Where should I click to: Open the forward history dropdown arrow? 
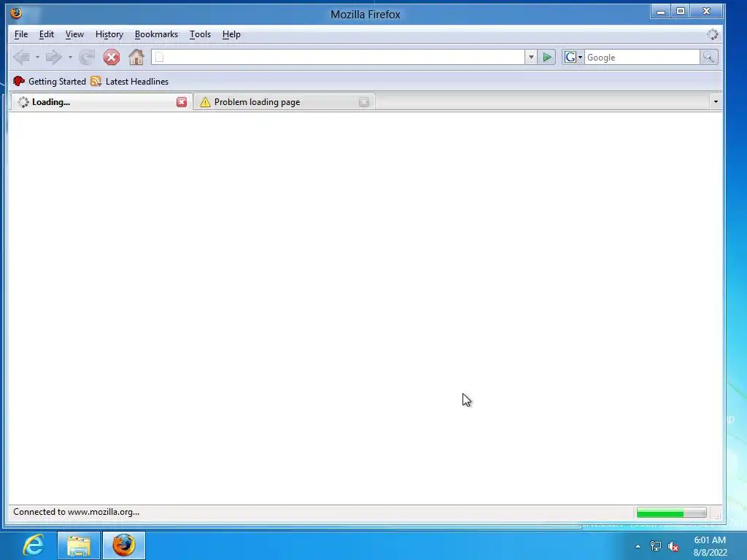(70, 57)
